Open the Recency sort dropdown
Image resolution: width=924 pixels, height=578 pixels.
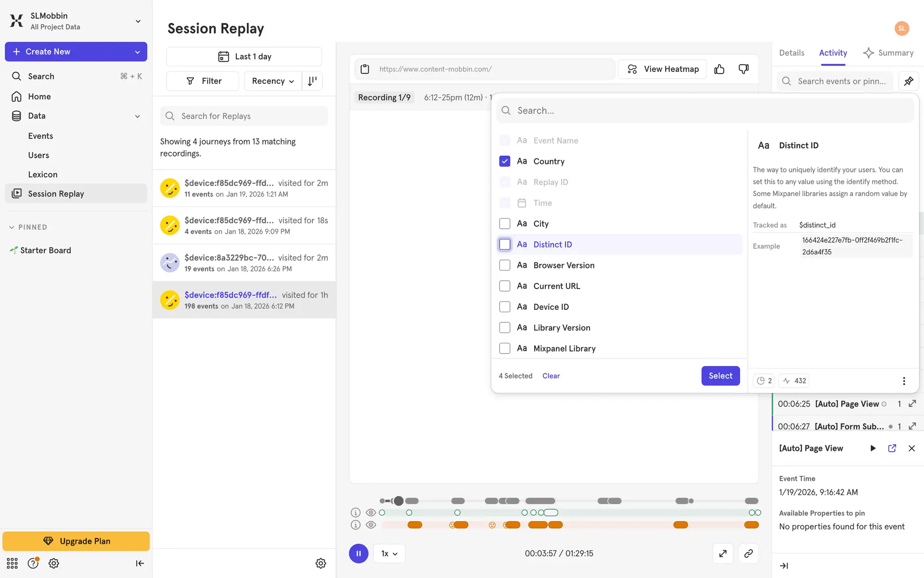coord(272,81)
